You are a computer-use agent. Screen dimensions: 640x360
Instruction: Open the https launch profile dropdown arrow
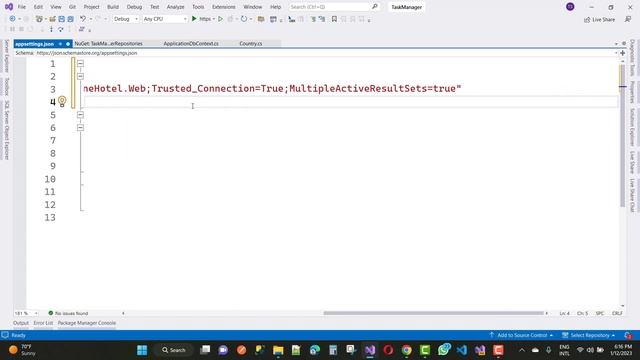pos(213,19)
